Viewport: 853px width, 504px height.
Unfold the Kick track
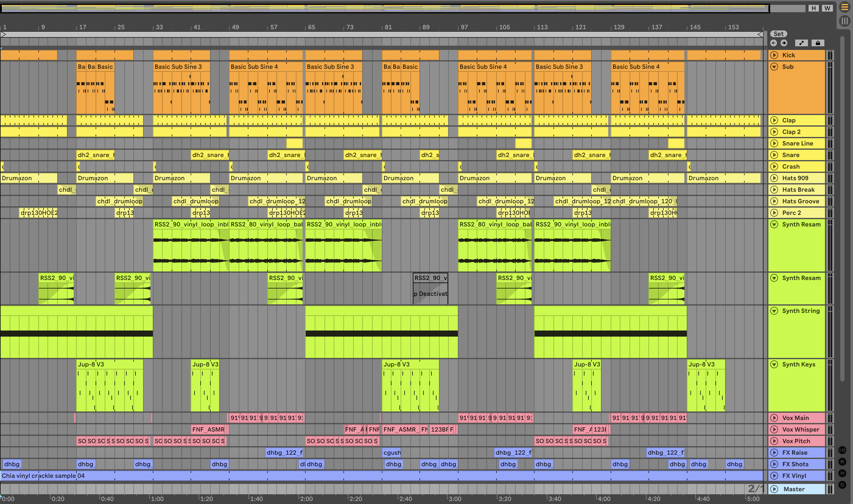coord(774,55)
